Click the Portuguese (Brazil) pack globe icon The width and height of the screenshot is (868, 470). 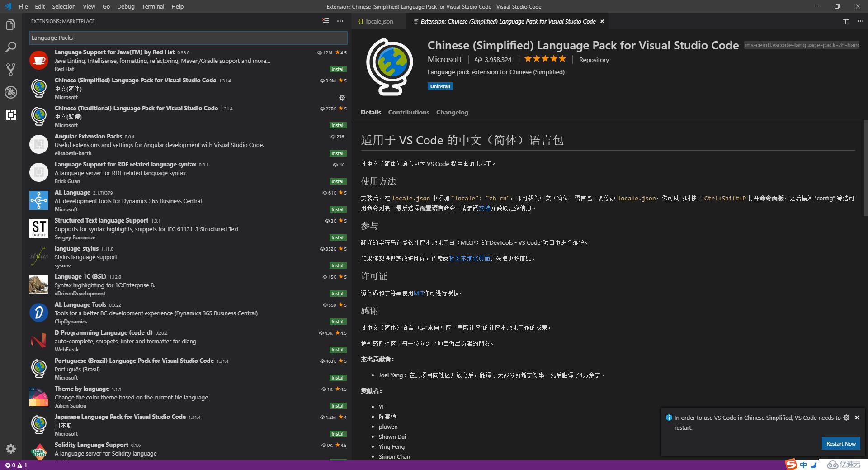[39, 368]
